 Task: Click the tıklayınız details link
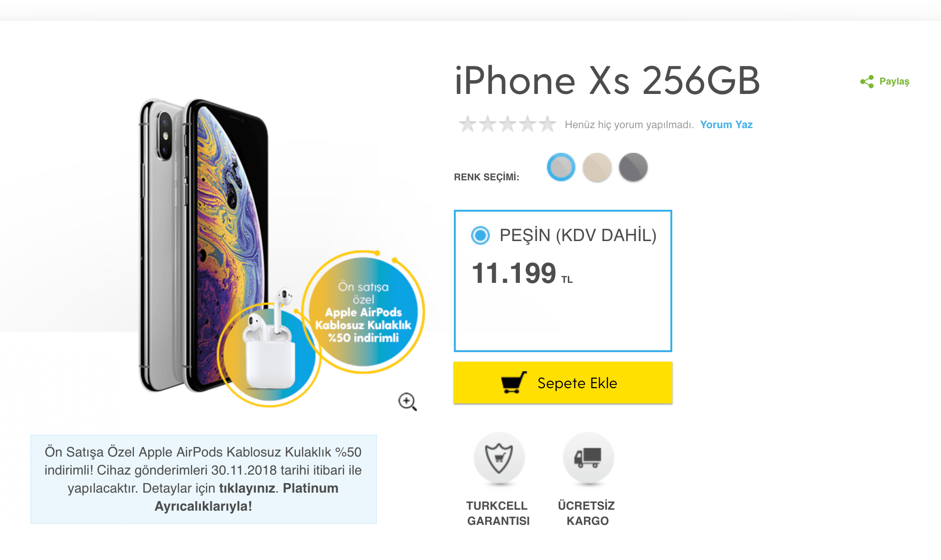247,488
